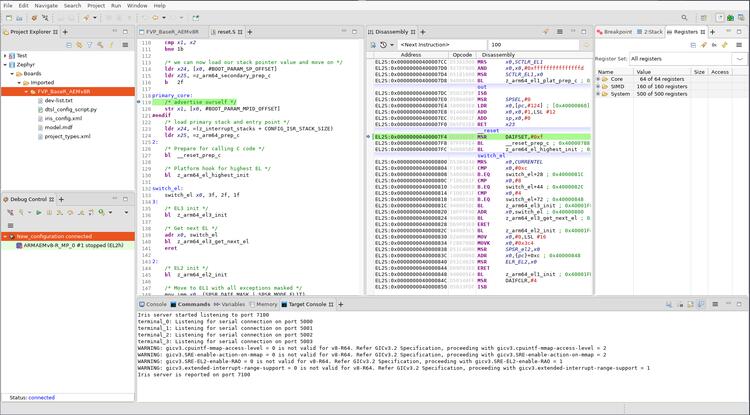Switch to the Variables tab
The image size is (750, 415).
point(231,304)
